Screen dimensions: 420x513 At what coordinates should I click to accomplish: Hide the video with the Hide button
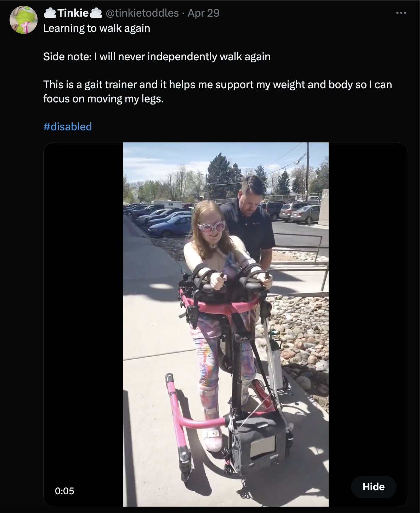pos(374,487)
